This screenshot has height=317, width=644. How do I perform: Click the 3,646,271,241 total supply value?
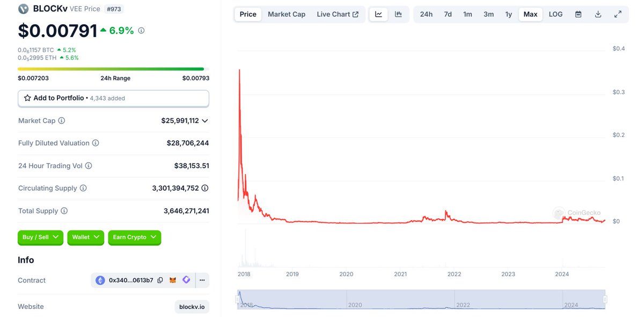click(186, 211)
